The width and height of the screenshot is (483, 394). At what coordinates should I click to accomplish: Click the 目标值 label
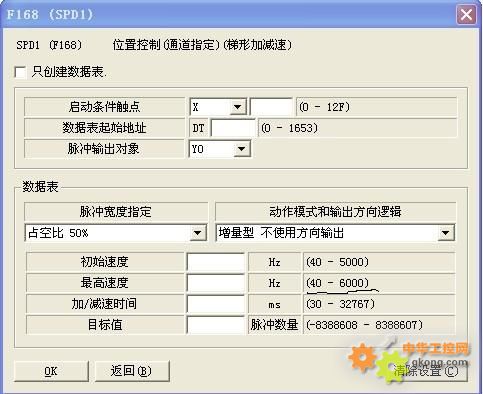pos(104,325)
